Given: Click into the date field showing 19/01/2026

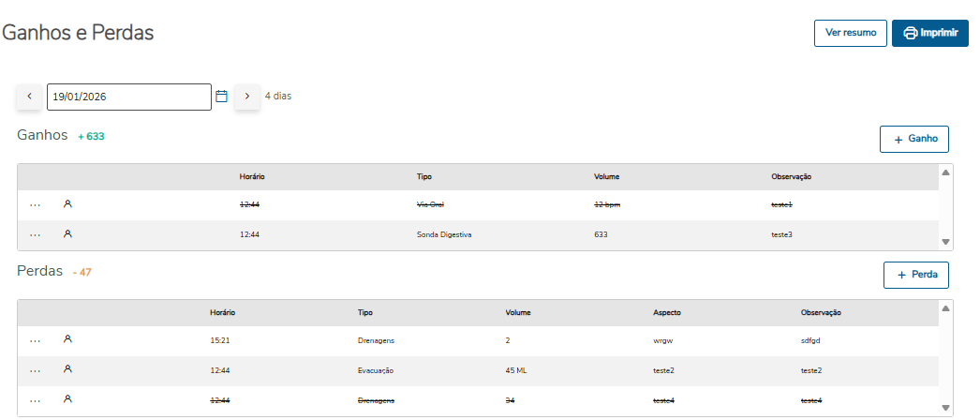Looking at the screenshot, I should 128,97.
